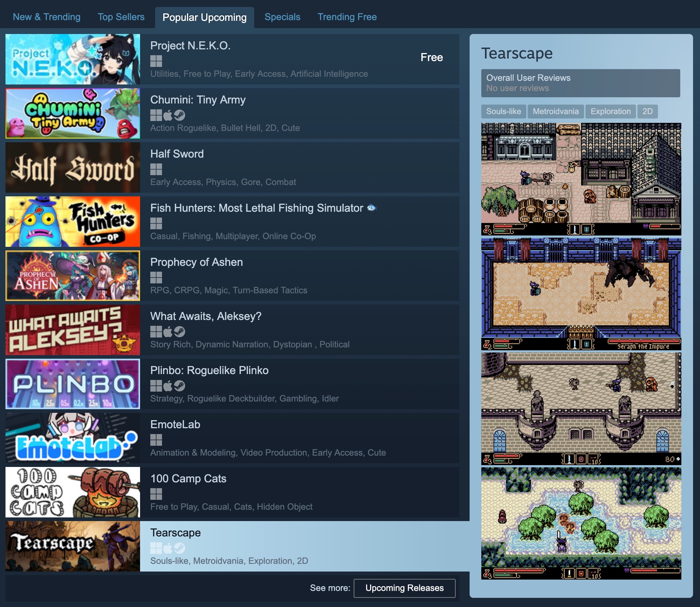Click the Half Sword capsule image
The image size is (700, 607).
pyautogui.click(x=73, y=167)
